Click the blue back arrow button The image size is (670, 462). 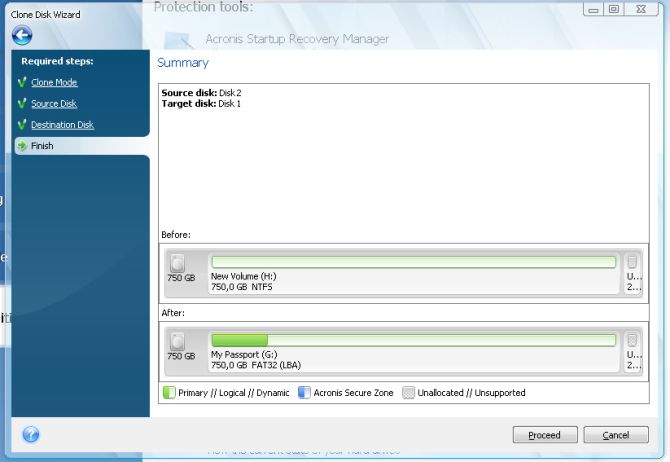click(x=22, y=35)
